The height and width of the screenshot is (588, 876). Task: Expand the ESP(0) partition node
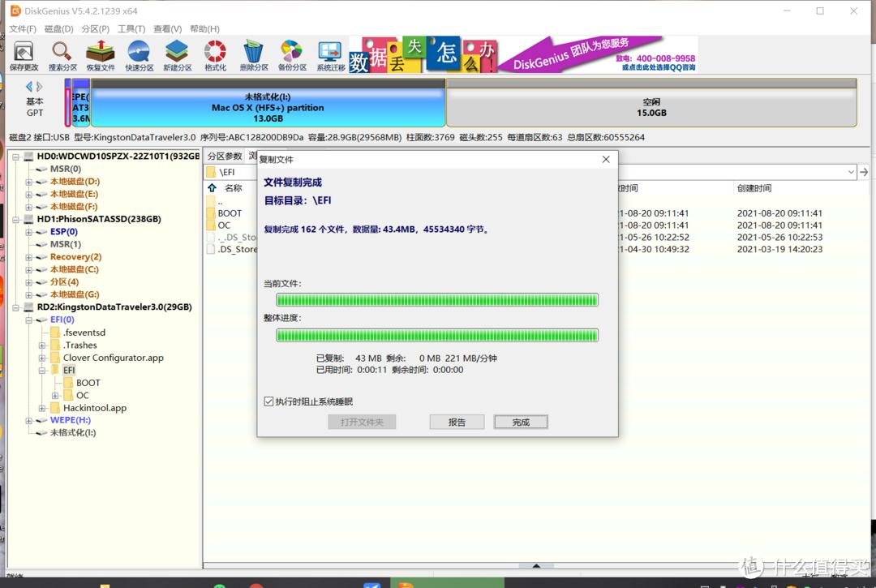28,232
